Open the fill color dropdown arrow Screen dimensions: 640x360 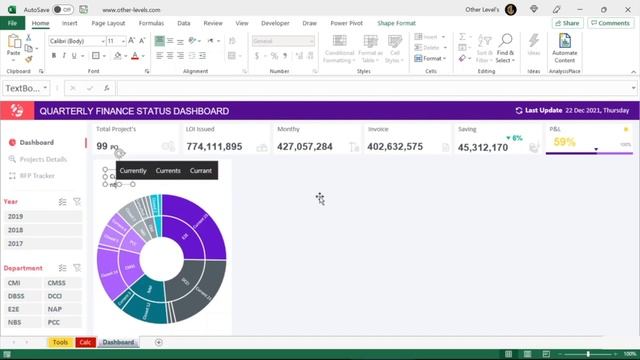[126, 56]
